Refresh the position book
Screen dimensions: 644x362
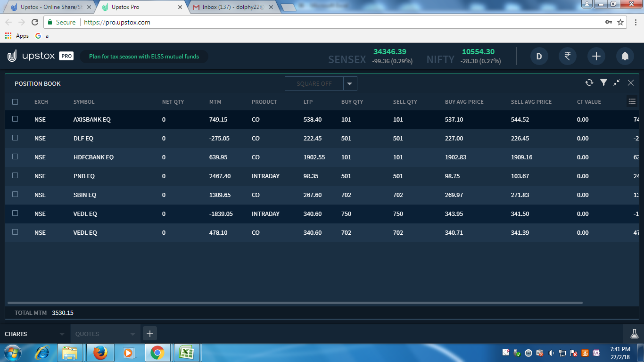(x=589, y=83)
